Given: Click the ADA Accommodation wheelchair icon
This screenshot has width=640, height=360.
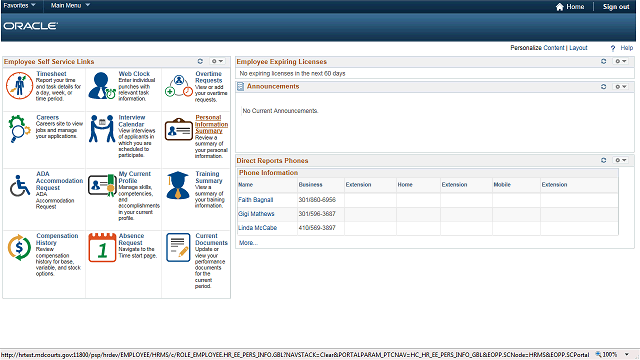Looking at the screenshot, I should tap(20, 186).
